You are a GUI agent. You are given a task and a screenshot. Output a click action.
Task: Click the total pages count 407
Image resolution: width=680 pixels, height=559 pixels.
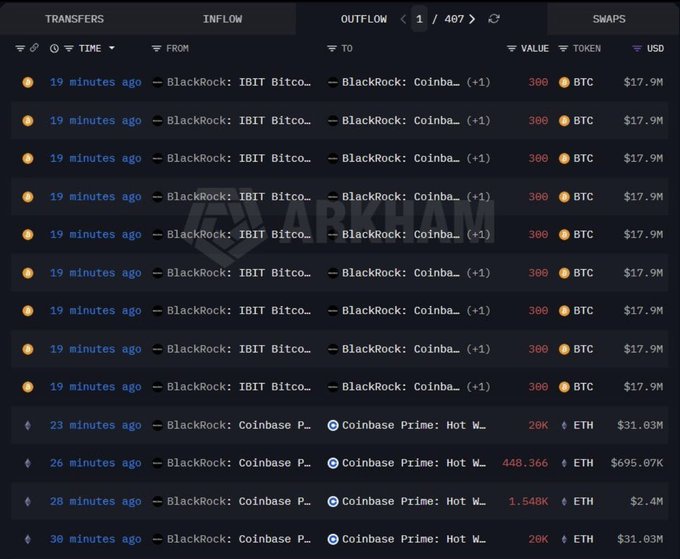(454, 19)
